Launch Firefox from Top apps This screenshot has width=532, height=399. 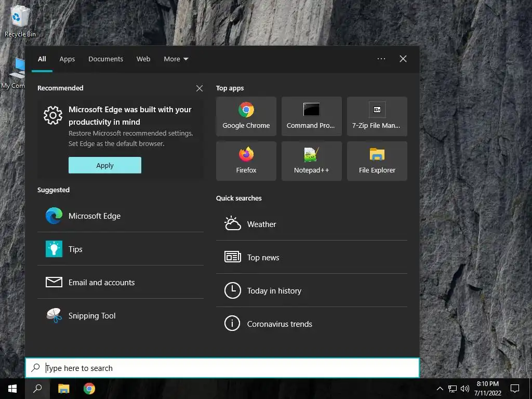point(246,161)
